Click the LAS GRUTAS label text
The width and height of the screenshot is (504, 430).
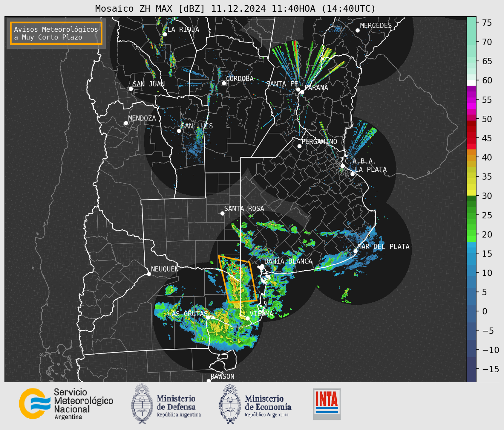(188, 314)
